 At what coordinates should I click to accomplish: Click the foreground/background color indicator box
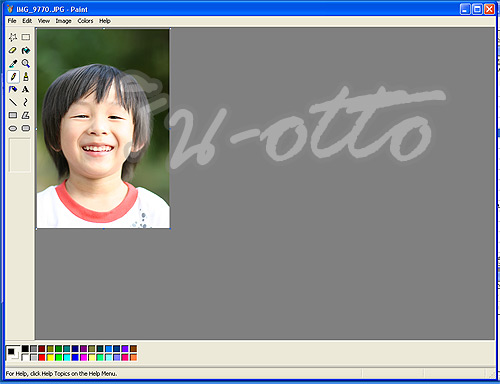13,353
